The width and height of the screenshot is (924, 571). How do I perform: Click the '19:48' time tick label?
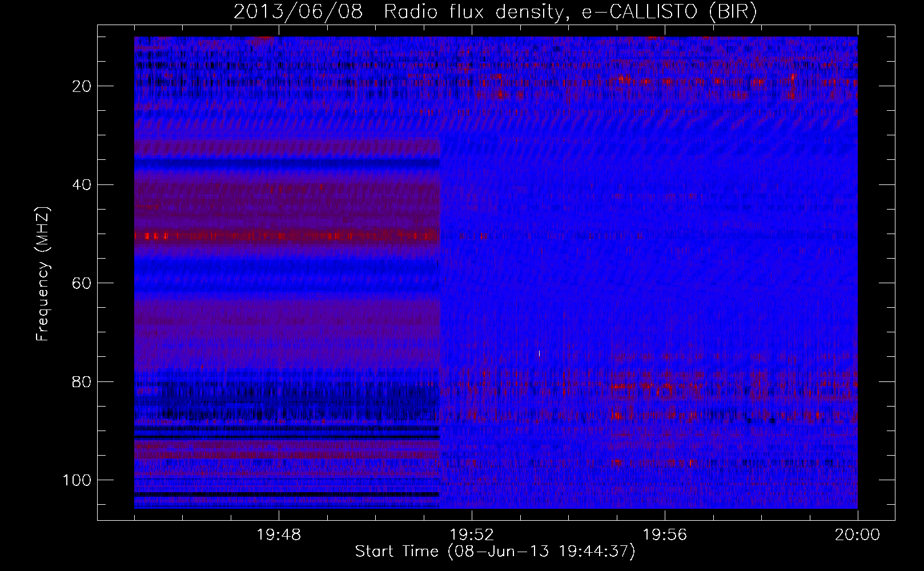coord(279,535)
